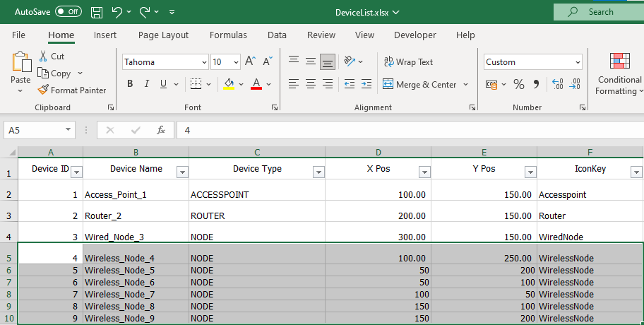Open the Redo history dropdown
This screenshot has width=644, height=325.
pos(157,12)
